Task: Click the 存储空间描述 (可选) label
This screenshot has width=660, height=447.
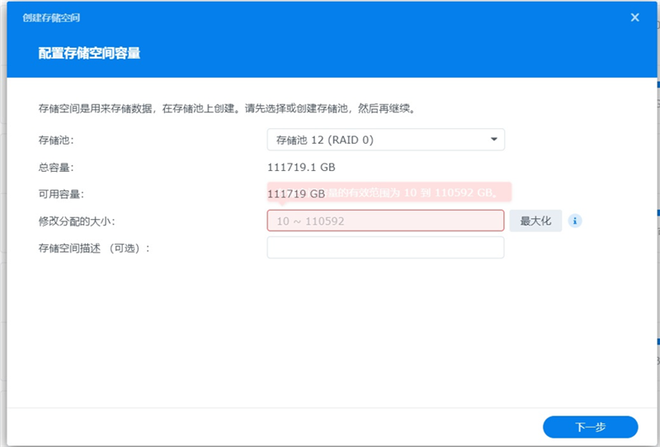Action: (x=93, y=248)
